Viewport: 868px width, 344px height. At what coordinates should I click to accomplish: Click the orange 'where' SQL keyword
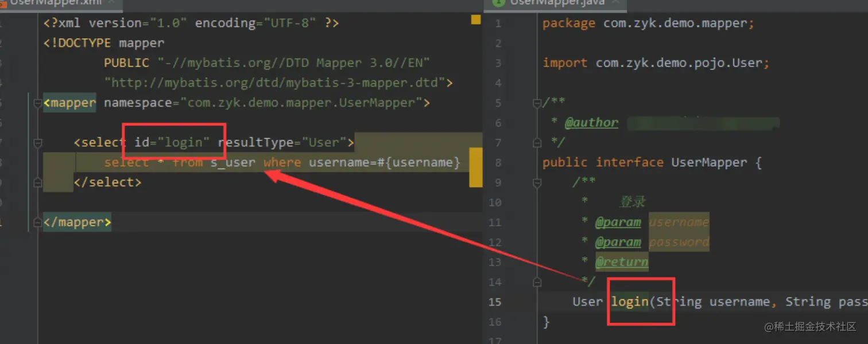[282, 163]
